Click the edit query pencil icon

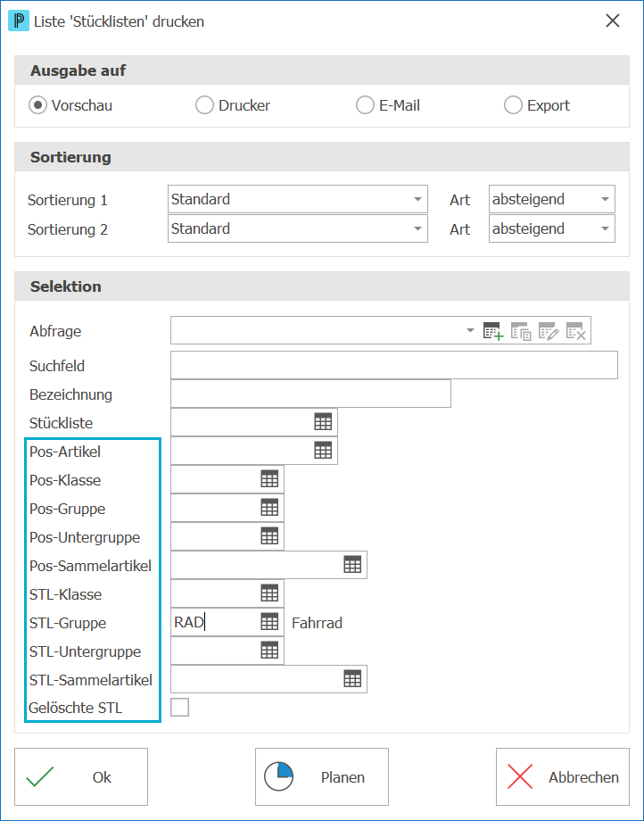[x=549, y=331]
